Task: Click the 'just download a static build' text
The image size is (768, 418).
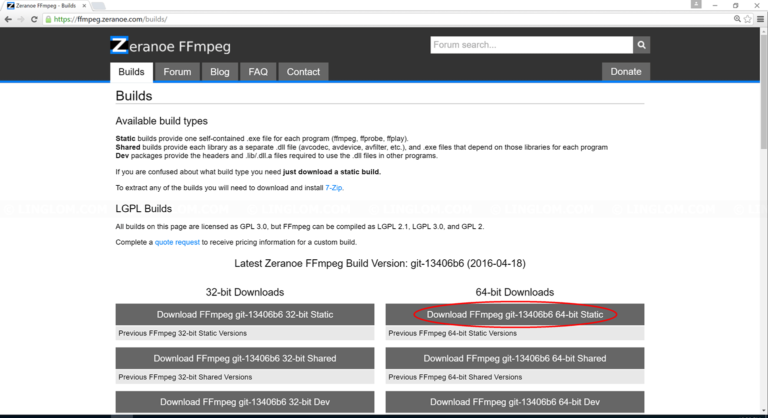Action: tap(332, 172)
